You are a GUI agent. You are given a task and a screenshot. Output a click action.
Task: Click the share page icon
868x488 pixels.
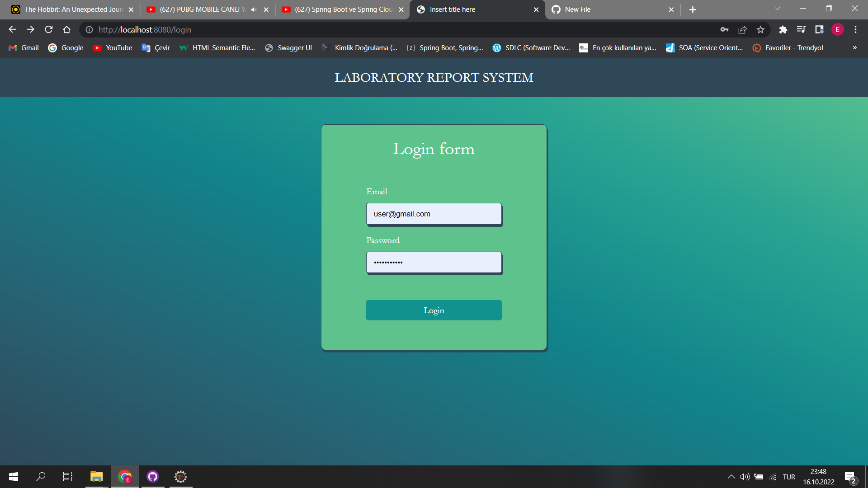742,29
